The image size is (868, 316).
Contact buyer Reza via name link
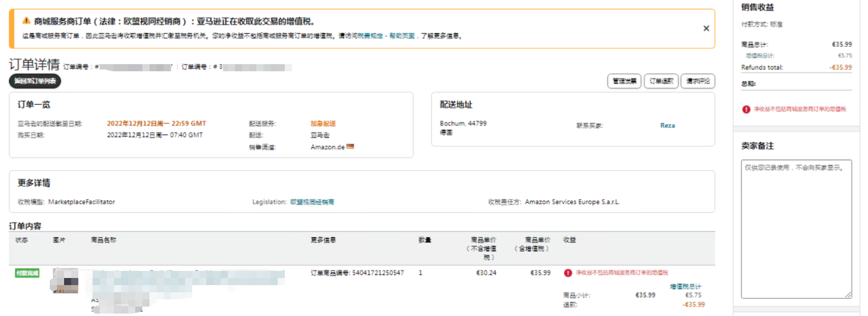pyautogui.click(x=667, y=125)
